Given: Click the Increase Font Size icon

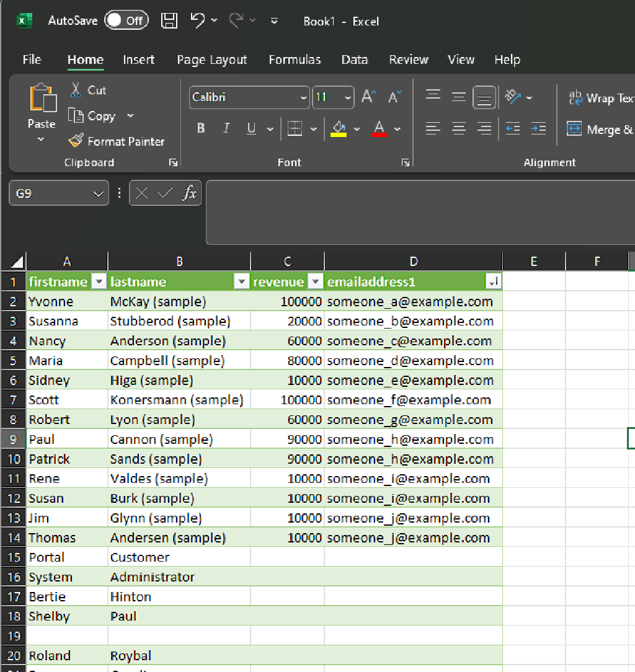Looking at the screenshot, I should [367, 96].
